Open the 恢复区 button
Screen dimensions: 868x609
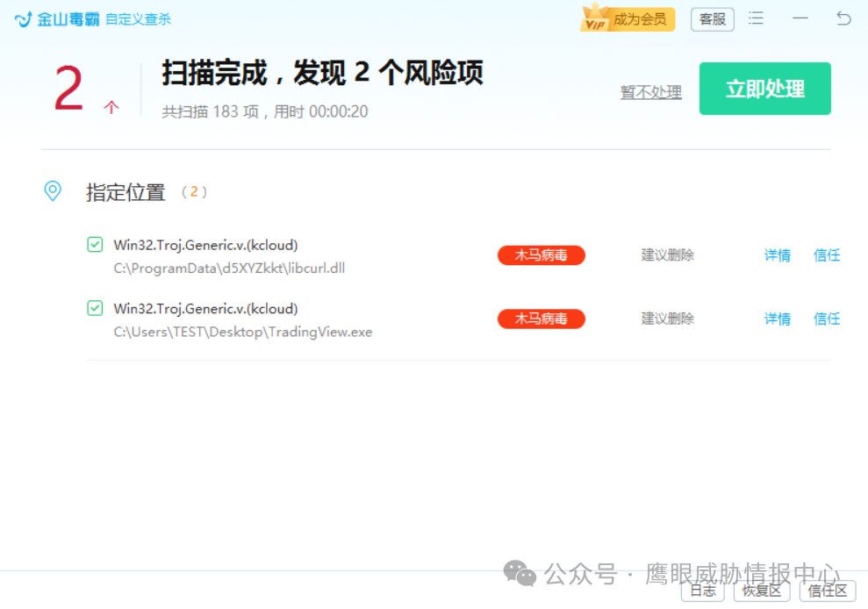[x=762, y=591]
